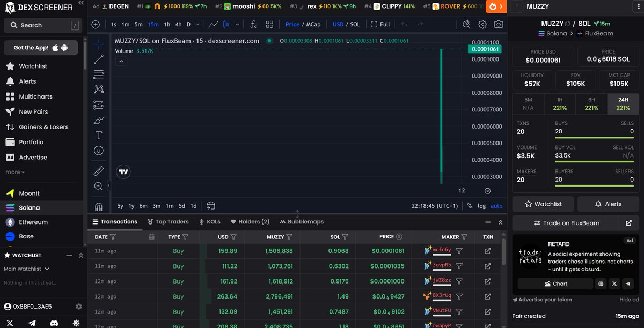Set the chart currency to USD
Screen dimensions: 644x328
click(x=338, y=24)
